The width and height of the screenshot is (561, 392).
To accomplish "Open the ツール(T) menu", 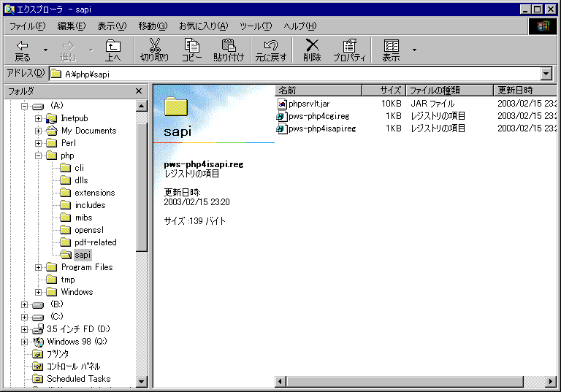I will pos(256,26).
